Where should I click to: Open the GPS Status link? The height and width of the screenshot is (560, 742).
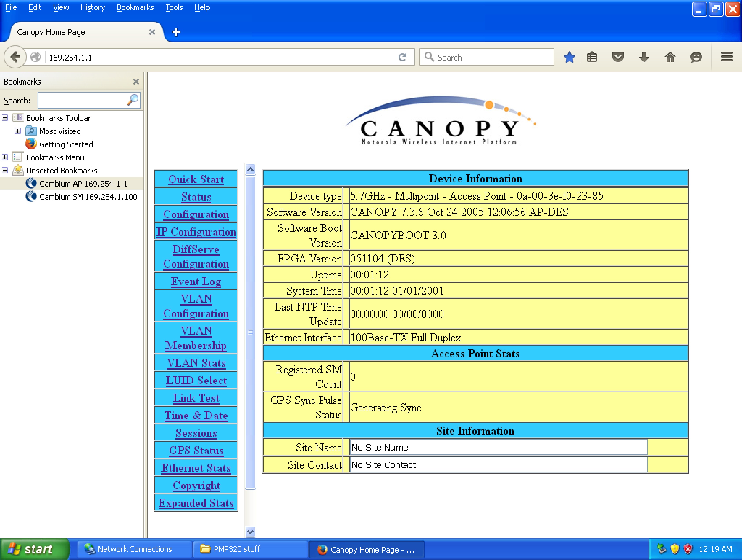[x=196, y=450]
